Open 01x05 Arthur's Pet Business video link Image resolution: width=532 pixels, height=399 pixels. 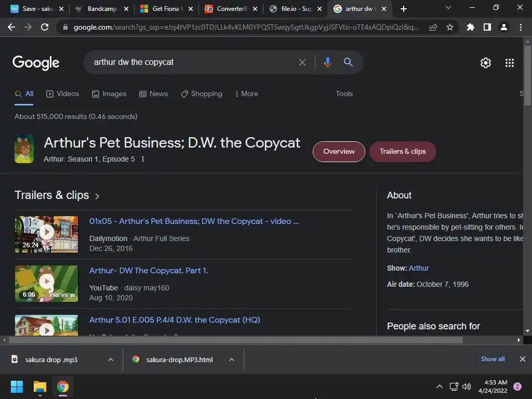[x=194, y=221]
